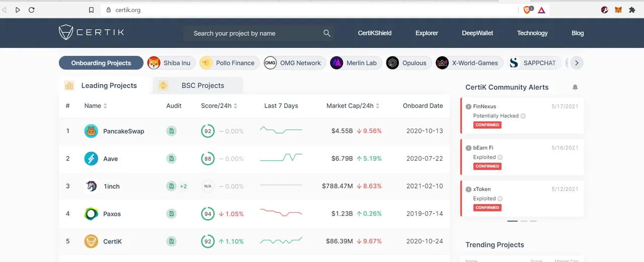This screenshot has width=644, height=262.
Task: Open 1inch audit report icon
Action: (x=172, y=186)
